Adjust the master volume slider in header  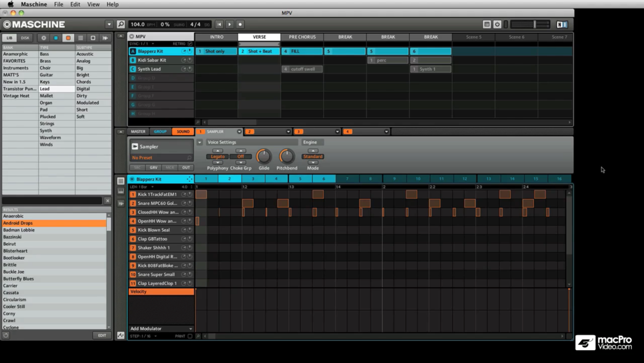(x=534, y=25)
